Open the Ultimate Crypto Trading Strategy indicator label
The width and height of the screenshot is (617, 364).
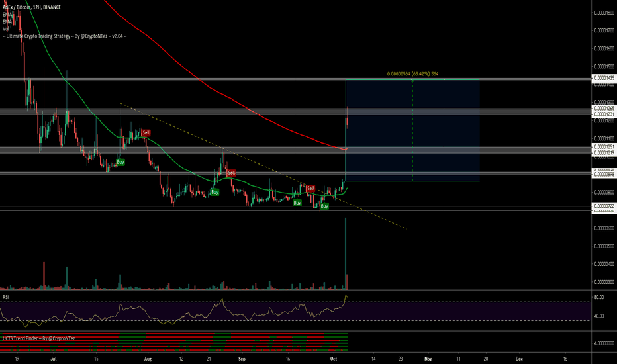(64, 36)
